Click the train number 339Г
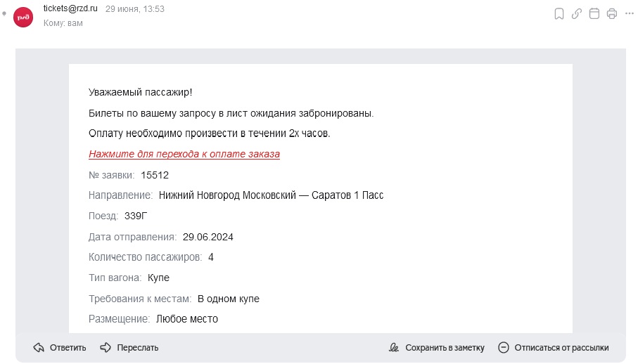This screenshot has width=638, height=364. [136, 216]
